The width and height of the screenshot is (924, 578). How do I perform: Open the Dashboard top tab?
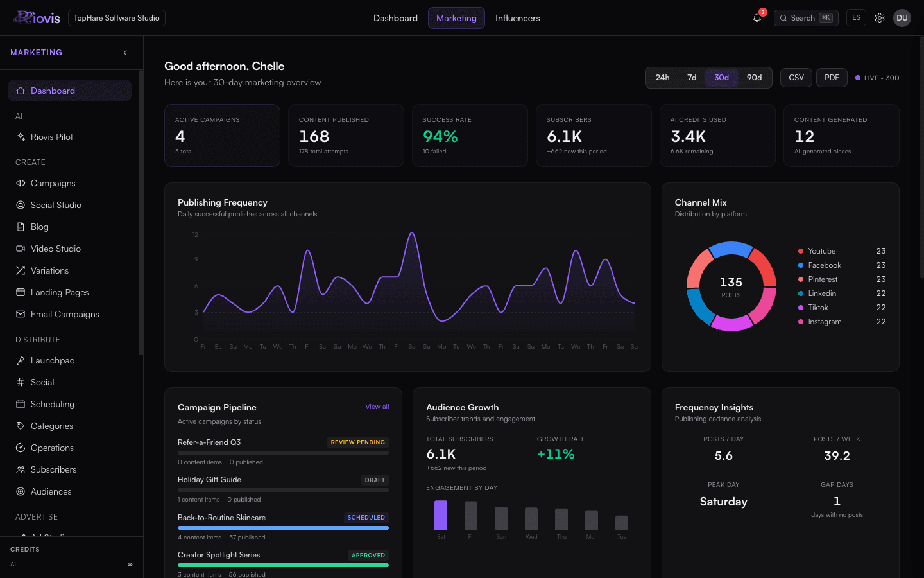pyautogui.click(x=395, y=18)
